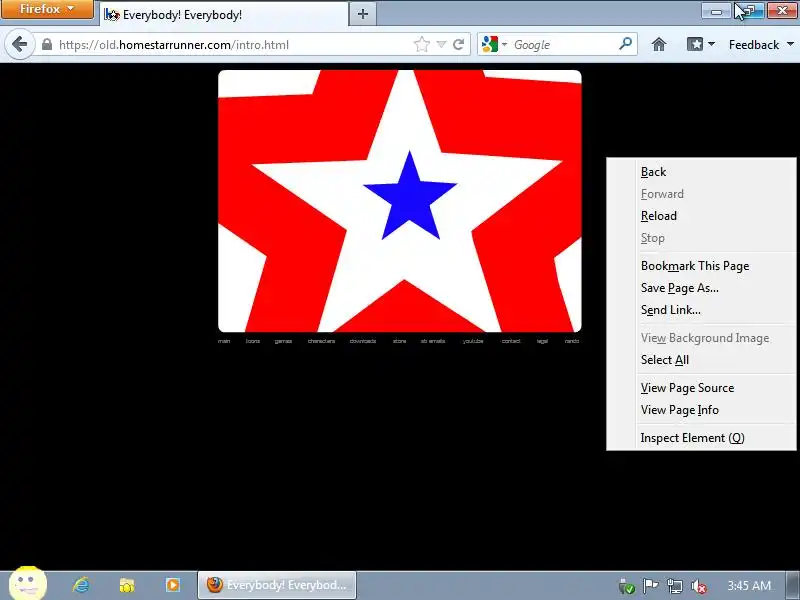
Task: Open the Feedback dropdown
Action: point(761,45)
